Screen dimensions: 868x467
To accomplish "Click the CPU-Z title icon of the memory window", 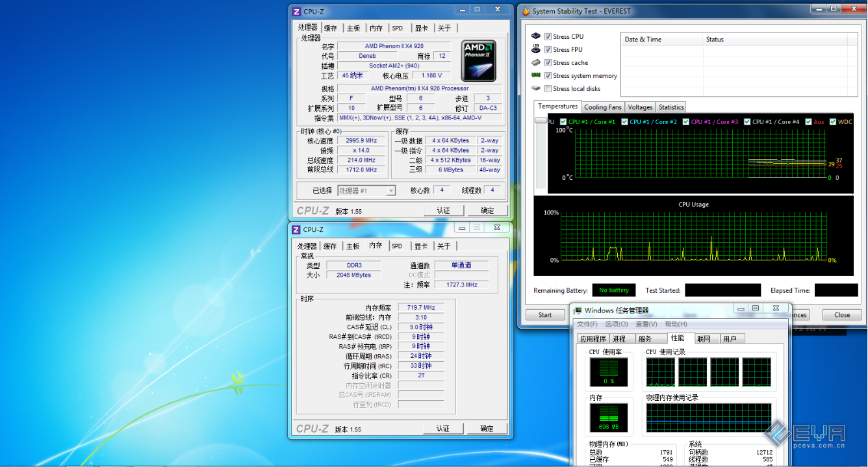I will point(296,229).
